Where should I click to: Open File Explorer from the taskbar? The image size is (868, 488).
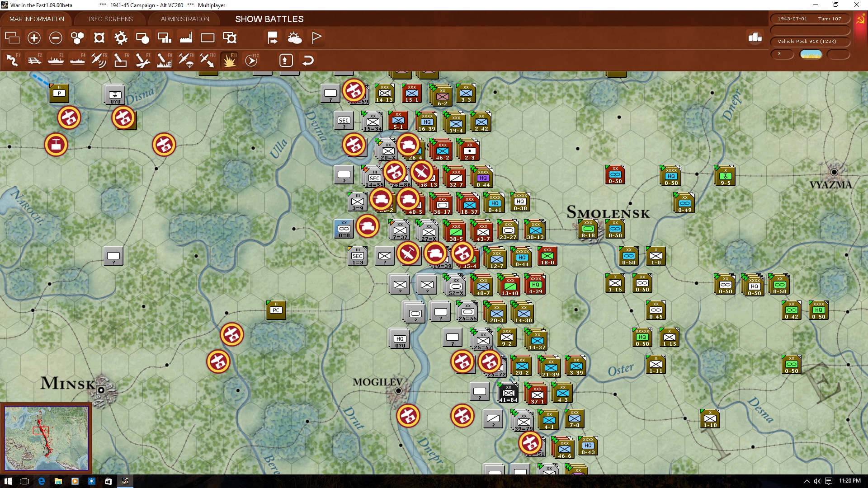tap(58, 481)
